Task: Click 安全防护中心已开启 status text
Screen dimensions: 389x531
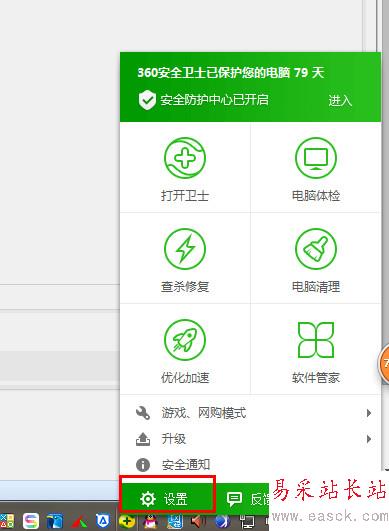Action: pos(214,100)
